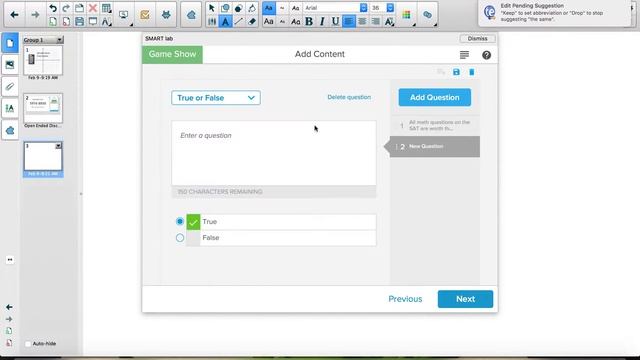The image size is (640, 360).
Task: Open the text color palette dropdown
Action: pos(407,15)
